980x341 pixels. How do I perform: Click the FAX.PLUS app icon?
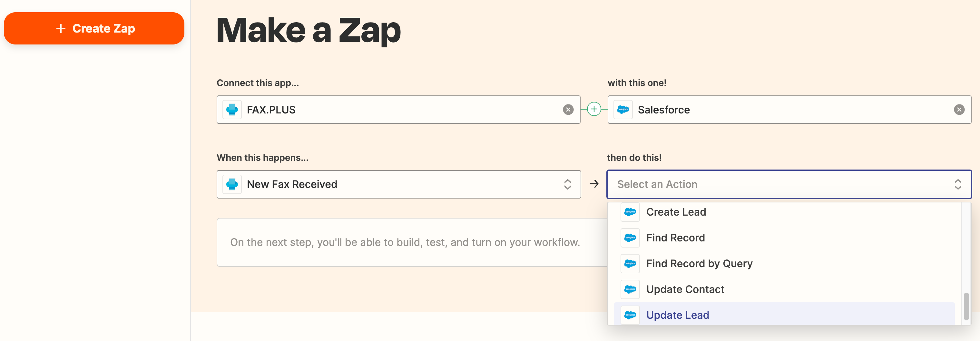[x=232, y=110]
